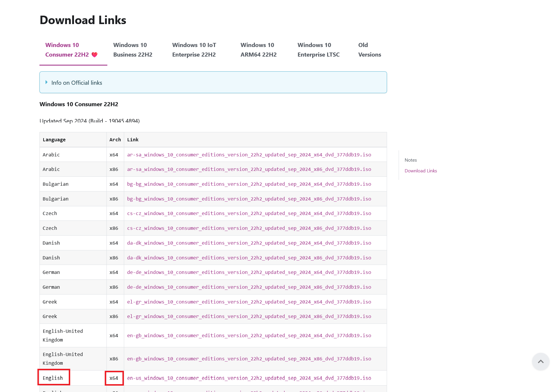Viewport: 557px width, 392px height.
Task: Download the de-de x86 ISO link
Action: (249, 287)
